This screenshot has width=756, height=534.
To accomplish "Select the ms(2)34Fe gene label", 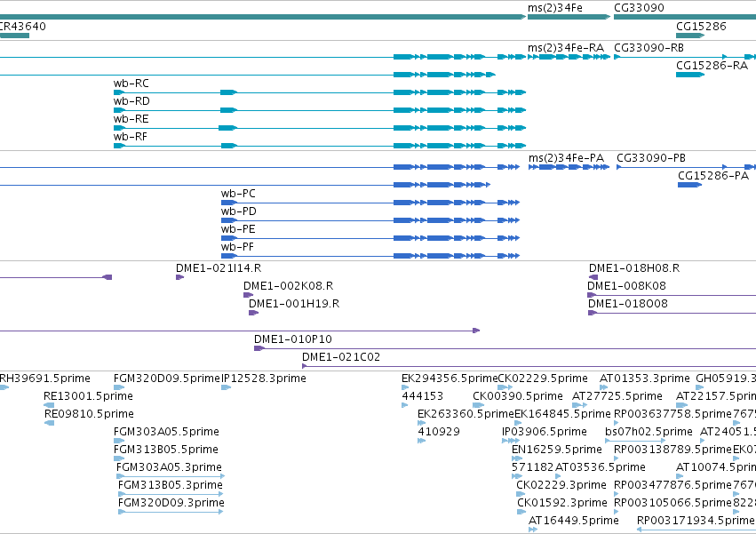I will click(x=555, y=8).
